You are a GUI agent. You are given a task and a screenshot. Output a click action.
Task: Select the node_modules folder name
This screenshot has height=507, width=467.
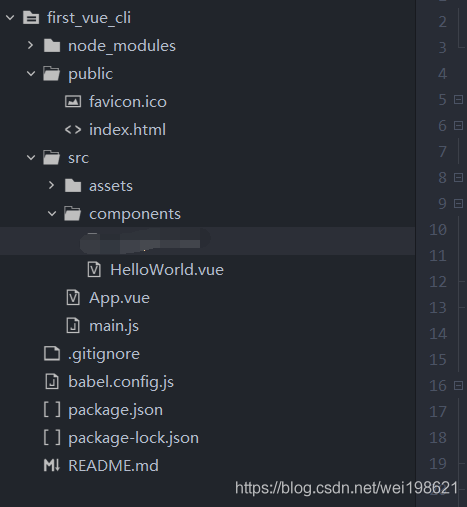(122, 46)
